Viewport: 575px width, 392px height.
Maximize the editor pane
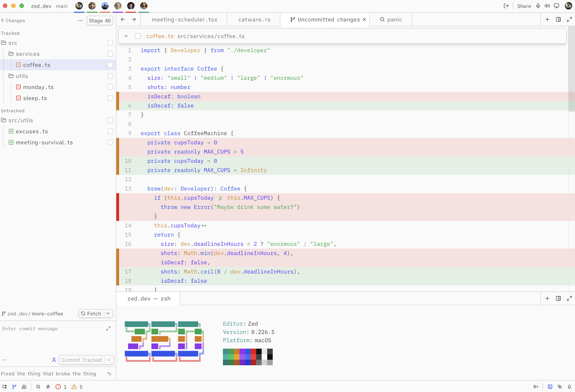tap(569, 19)
